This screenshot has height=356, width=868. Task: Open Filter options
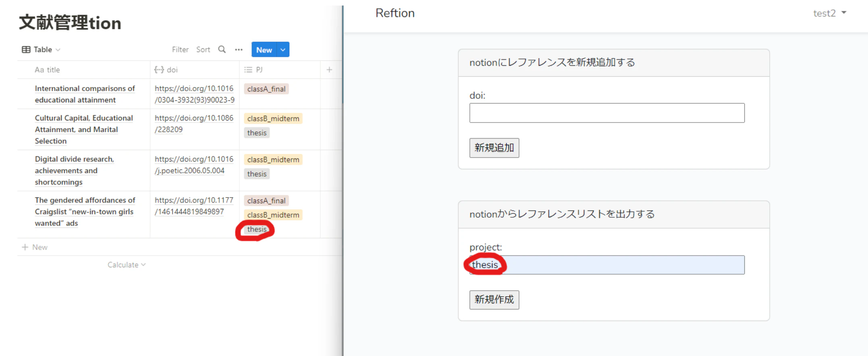pyautogui.click(x=180, y=50)
